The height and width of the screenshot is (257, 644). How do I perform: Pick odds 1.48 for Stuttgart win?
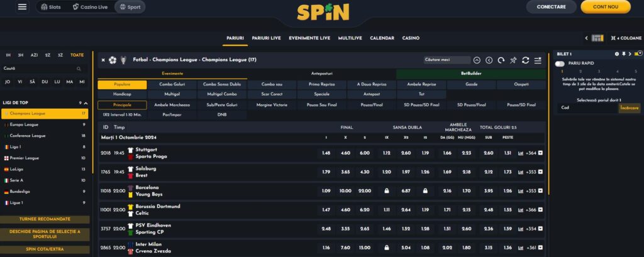326,153
